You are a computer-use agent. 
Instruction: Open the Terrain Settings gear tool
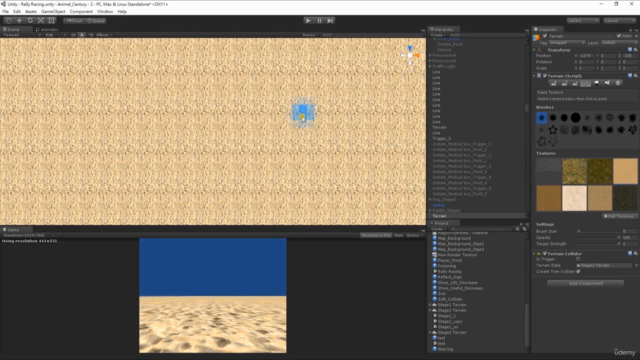(x=618, y=83)
